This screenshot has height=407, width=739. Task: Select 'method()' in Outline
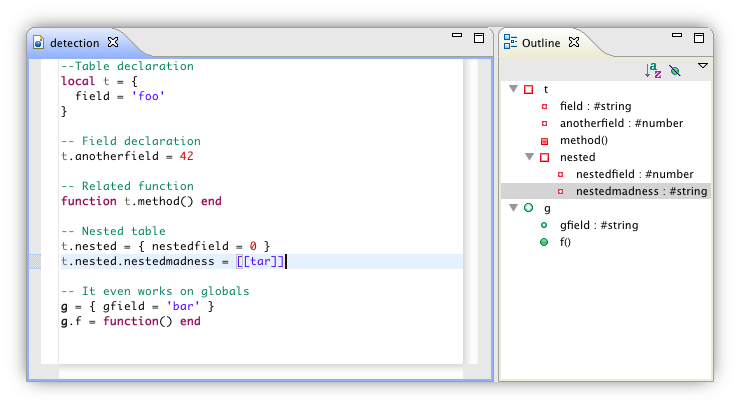(x=583, y=140)
